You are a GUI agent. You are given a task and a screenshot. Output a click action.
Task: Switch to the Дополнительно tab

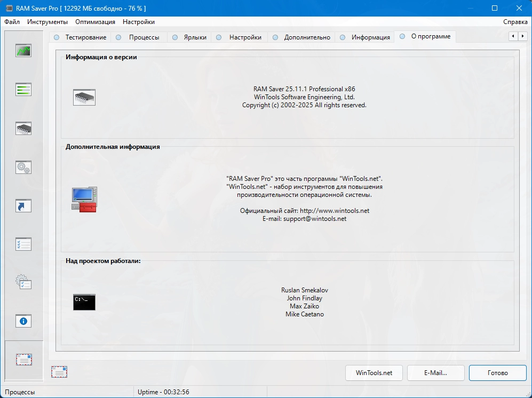click(x=301, y=37)
